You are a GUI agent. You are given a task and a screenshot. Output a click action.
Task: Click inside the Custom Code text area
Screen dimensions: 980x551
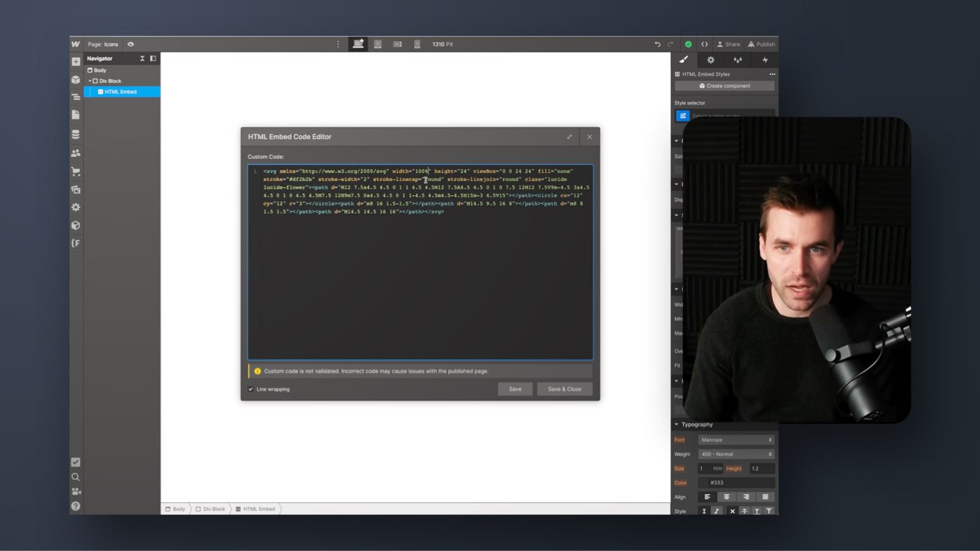420,262
